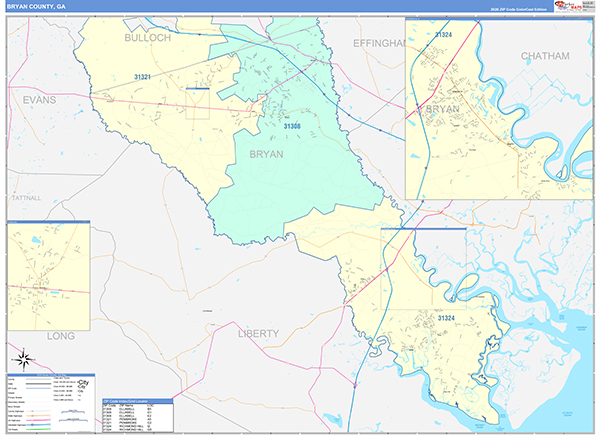Viewport: 600px width, 435px height.
Task: Click the CHATHAM county label in the inset
Action: point(545,56)
